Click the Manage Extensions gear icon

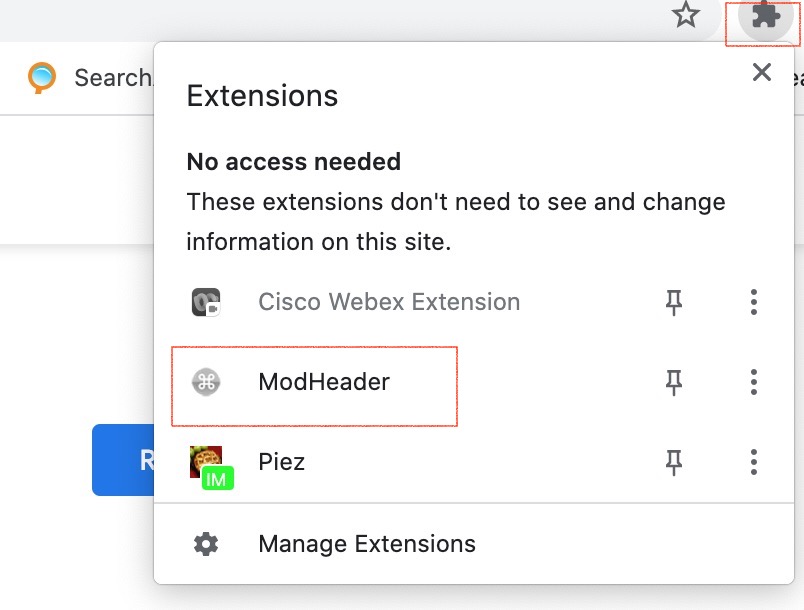click(206, 544)
